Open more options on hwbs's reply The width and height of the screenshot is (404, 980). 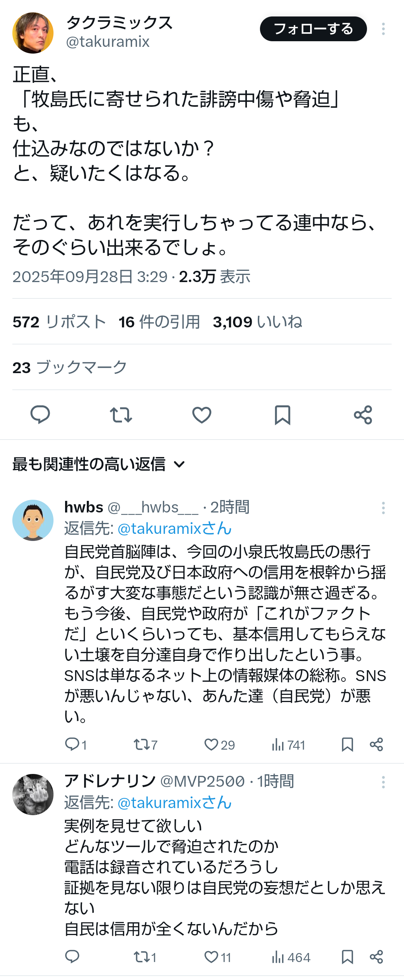[383, 508]
